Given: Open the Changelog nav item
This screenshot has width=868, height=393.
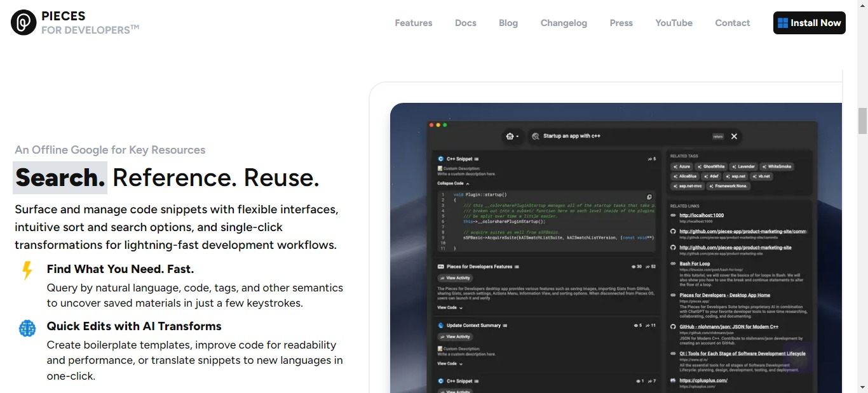Looking at the screenshot, I should pos(564,23).
